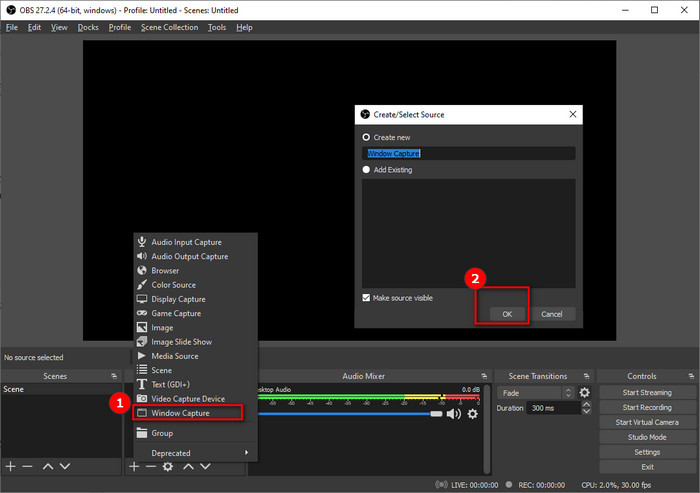This screenshot has height=493, width=700.
Task: Toggle the Make source visible checkbox
Action: pyautogui.click(x=366, y=298)
